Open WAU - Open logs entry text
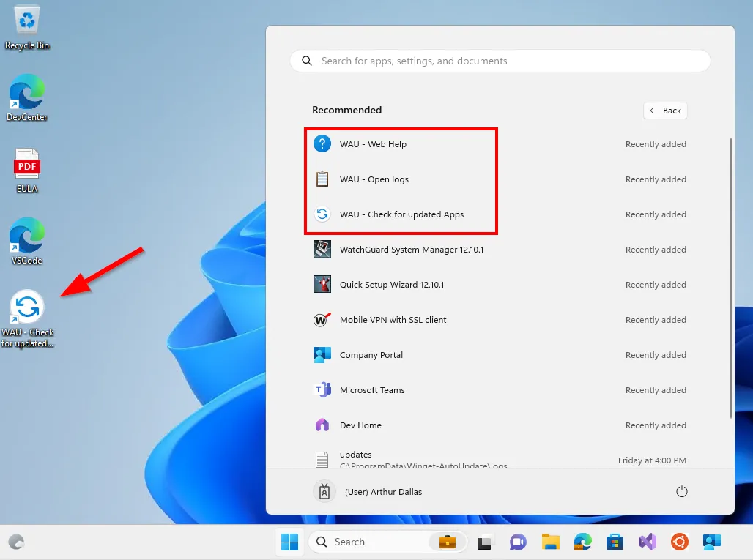Viewport: 753px width, 560px height. [374, 179]
